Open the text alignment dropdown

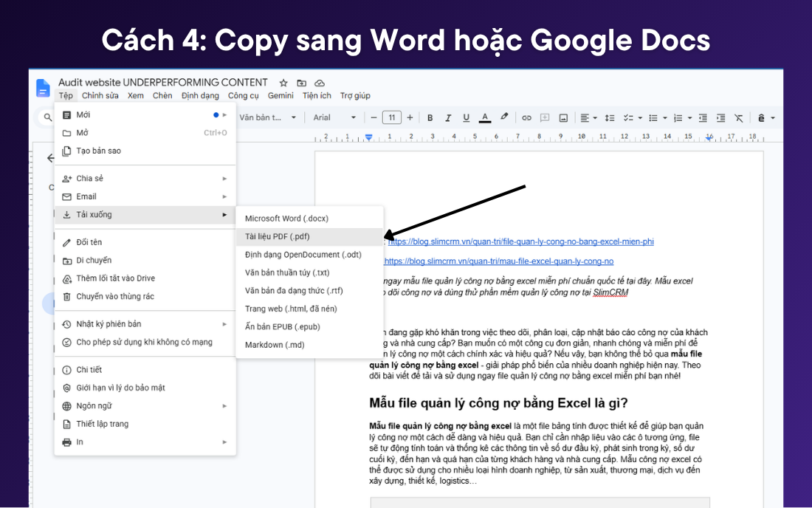[x=588, y=118]
